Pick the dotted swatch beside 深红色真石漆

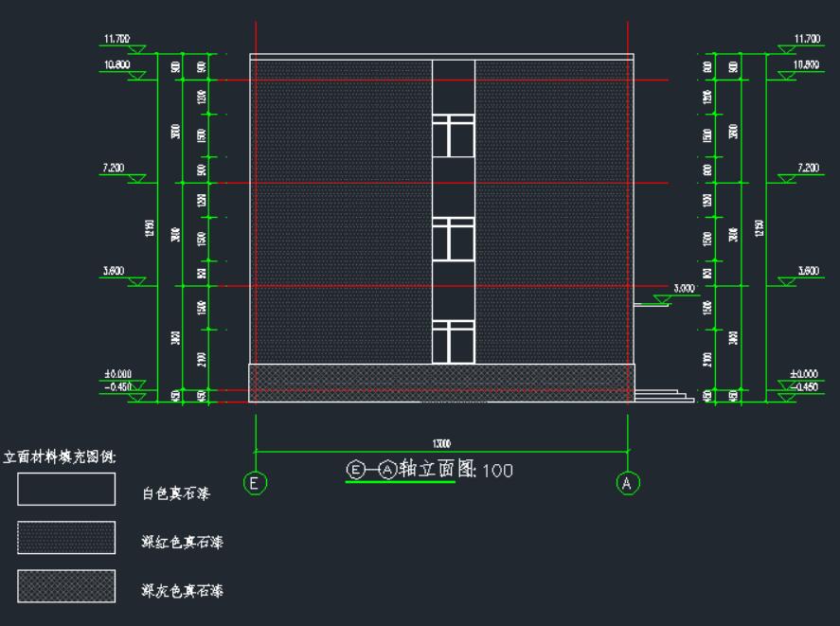(x=66, y=537)
